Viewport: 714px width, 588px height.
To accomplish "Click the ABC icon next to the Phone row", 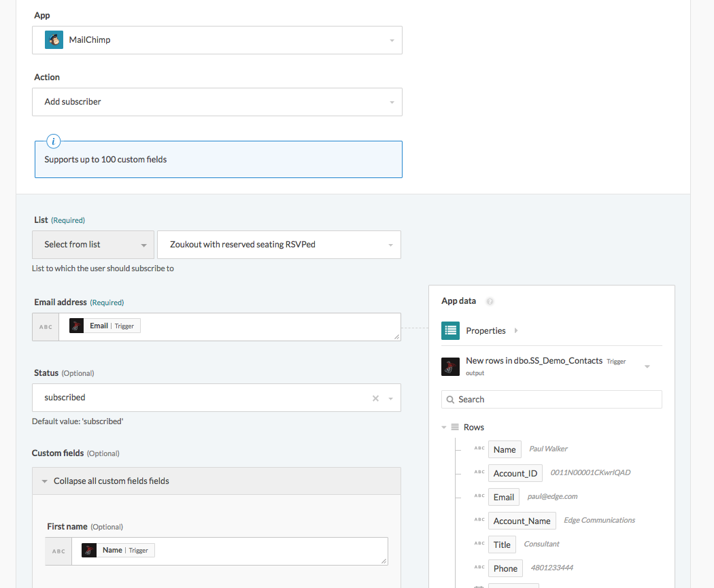I will tap(479, 567).
